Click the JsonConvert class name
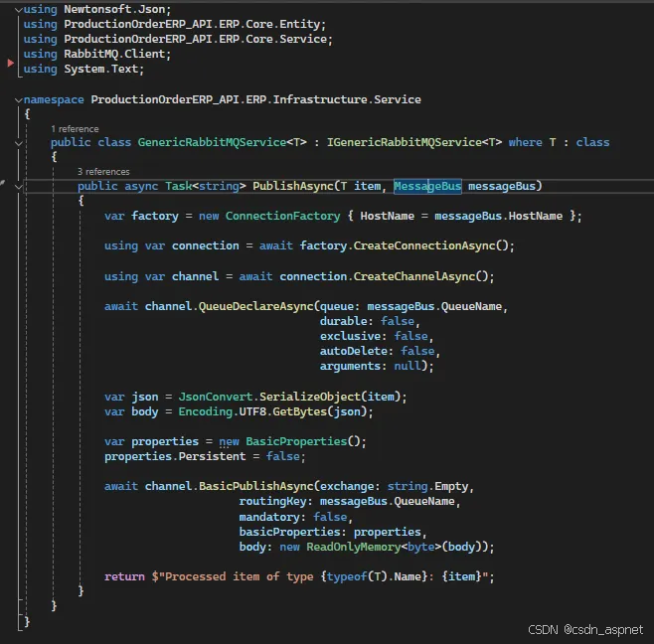 [x=216, y=397]
